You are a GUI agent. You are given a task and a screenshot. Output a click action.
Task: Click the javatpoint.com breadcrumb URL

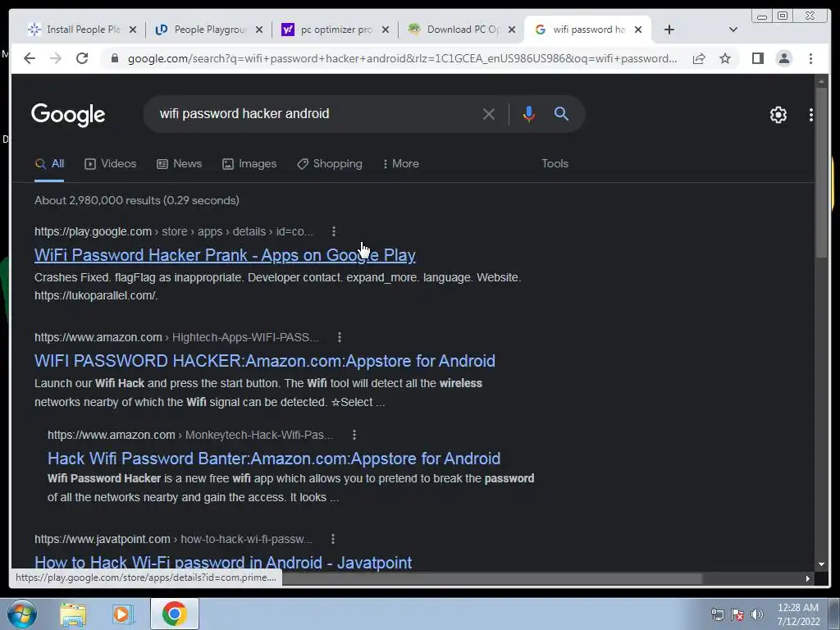coord(174,539)
